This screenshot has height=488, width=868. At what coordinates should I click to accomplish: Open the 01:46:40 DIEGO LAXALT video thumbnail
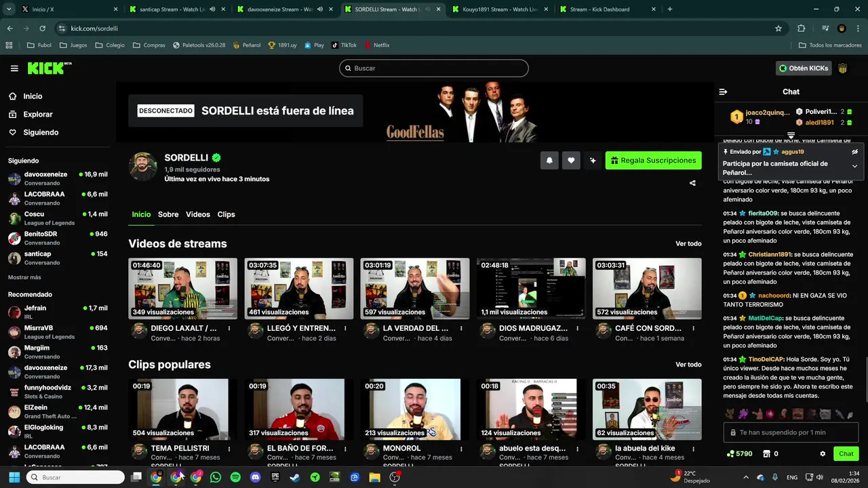point(183,288)
